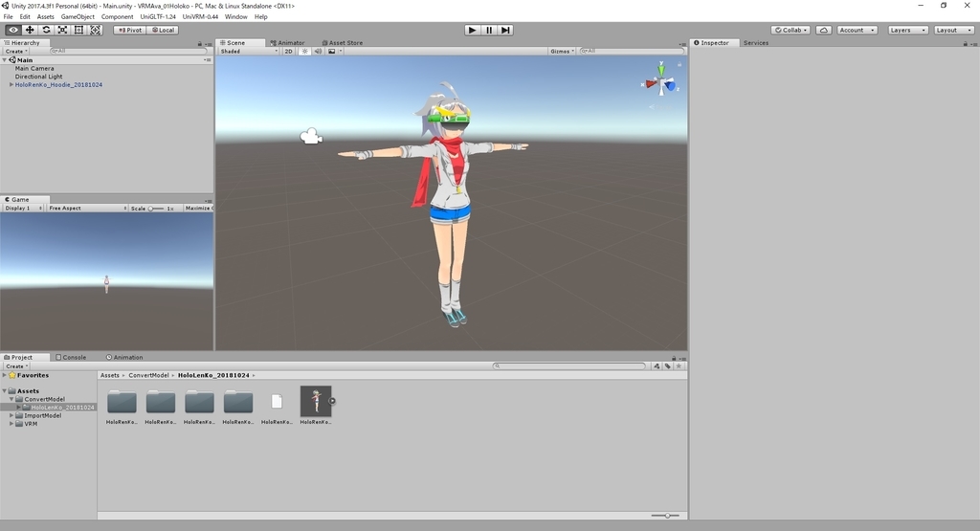Viewport: 980px width, 531px height.
Task: Open the UniGLTF-1.24 menu
Action: (x=158, y=17)
